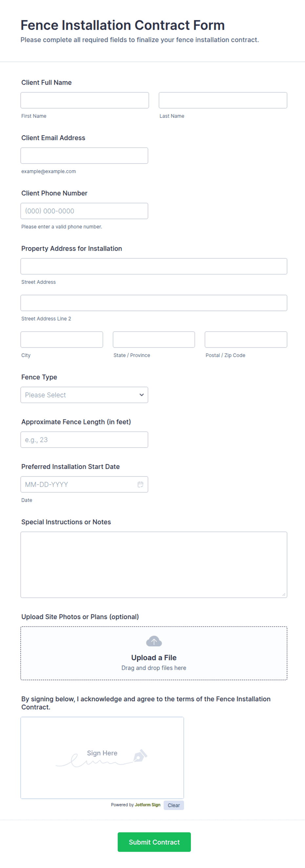The image size is (305, 868).
Task: Click the Special Instructions or Notes textarea
Action: tap(154, 565)
